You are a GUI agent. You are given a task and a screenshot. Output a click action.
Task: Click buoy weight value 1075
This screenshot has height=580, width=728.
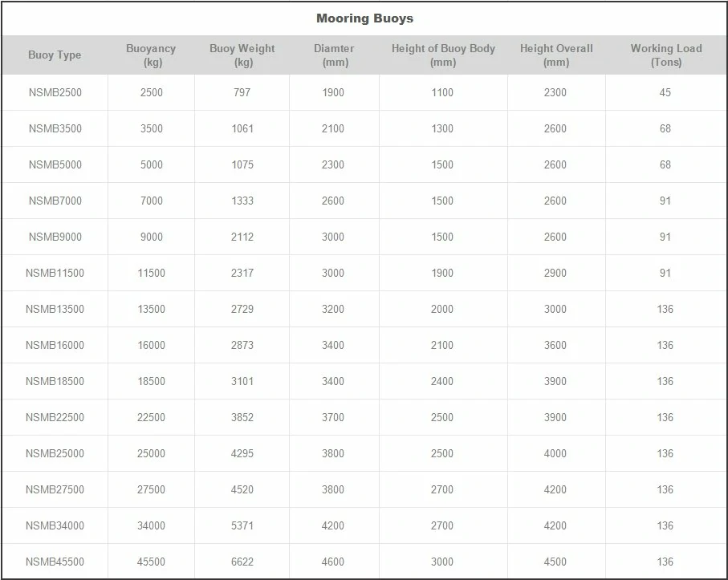242,164
